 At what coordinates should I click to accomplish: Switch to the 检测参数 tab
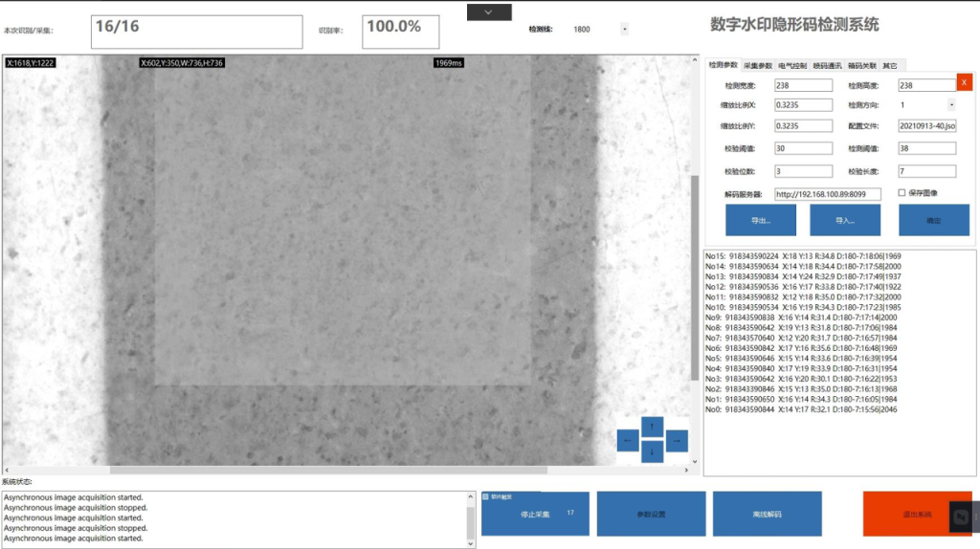tap(724, 65)
